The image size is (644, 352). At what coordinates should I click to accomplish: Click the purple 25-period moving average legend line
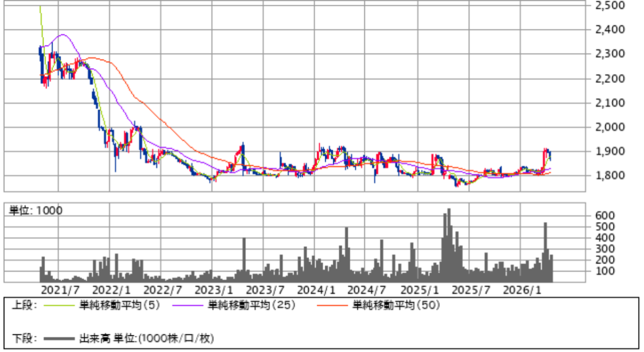click(x=188, y=306)
